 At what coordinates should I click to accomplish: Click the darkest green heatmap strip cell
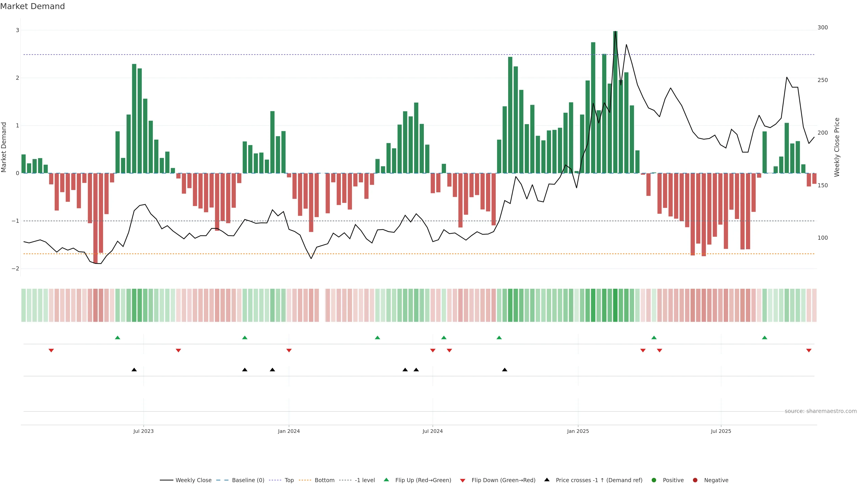[x=615, y=305]
